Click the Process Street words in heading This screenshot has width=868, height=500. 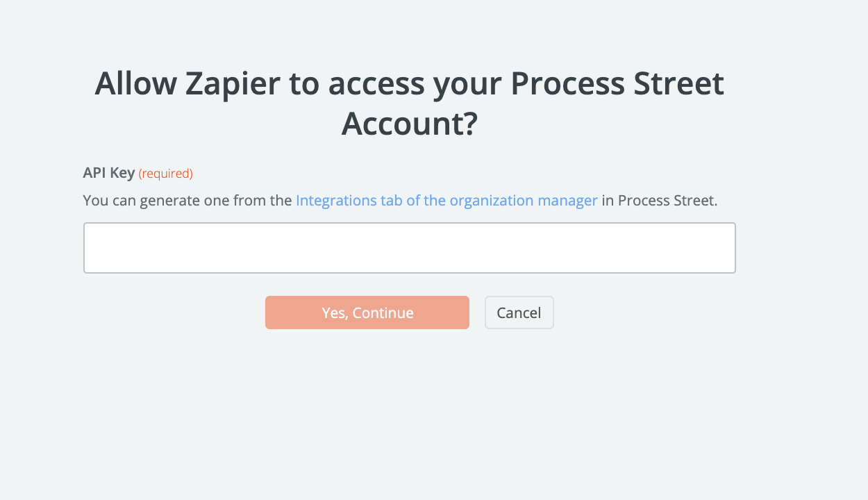[617, 84]
